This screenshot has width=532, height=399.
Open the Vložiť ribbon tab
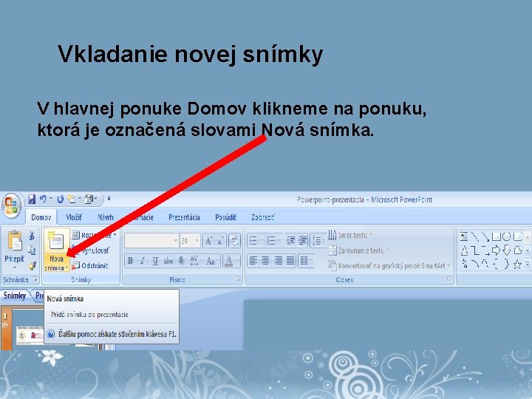(x=74, y=217)
